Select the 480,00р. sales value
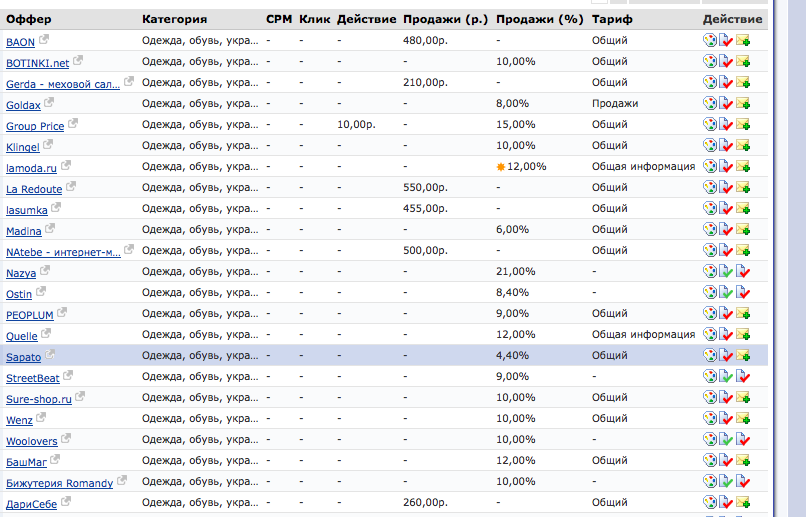The image size is (806, 517). pyautogui.click(x=426, y=40)
